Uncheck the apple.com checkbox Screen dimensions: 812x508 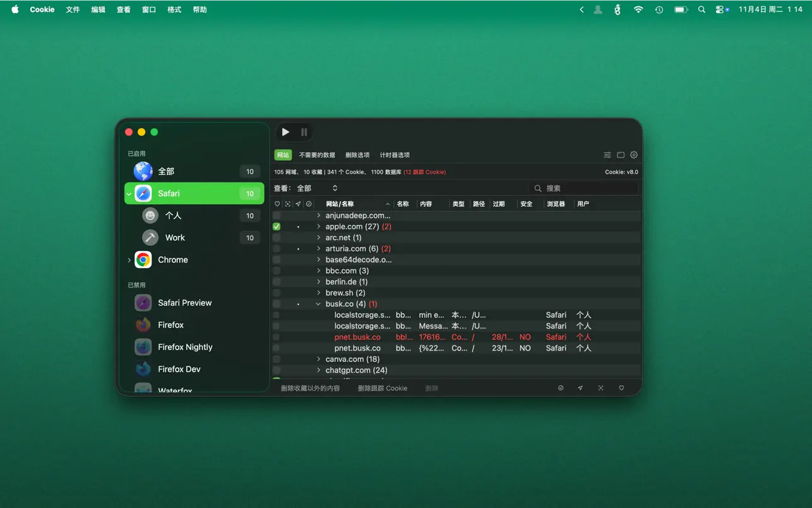click(277, 226)
